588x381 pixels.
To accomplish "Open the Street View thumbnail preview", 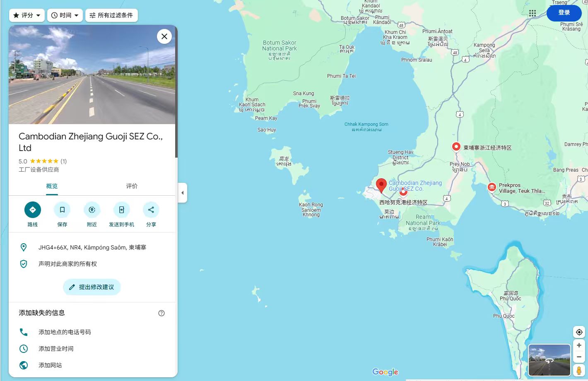I will (549, 360).
